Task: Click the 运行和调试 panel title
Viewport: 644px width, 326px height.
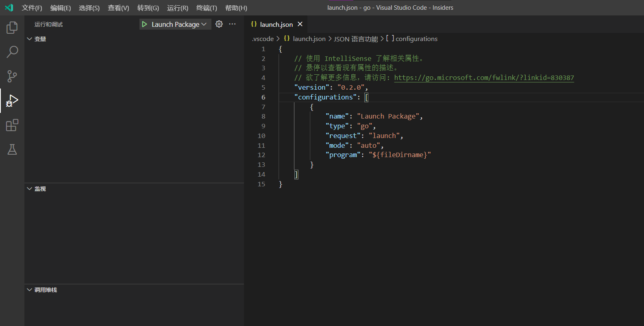Action: 48,24
